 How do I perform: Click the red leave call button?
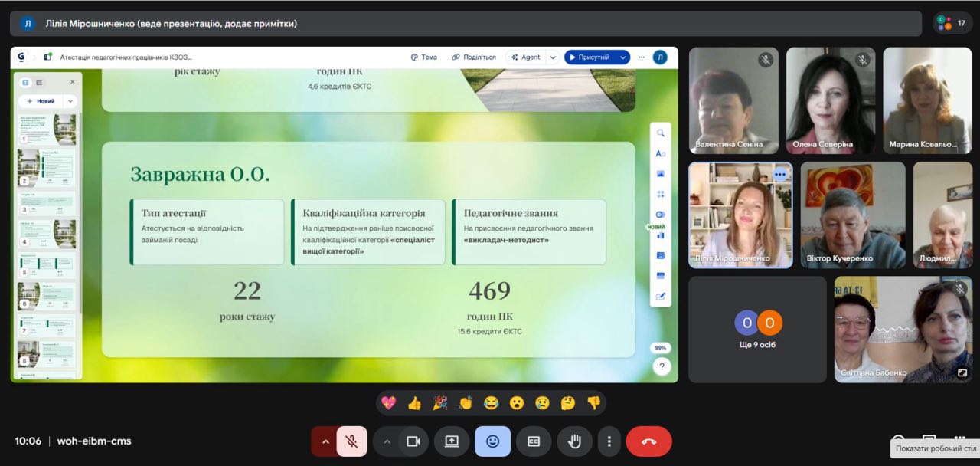pos(648,441)
